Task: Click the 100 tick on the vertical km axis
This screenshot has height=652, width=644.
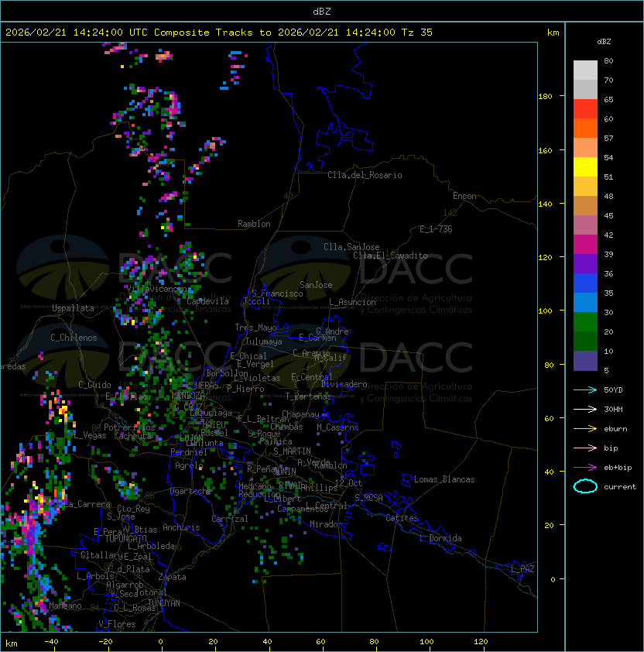Action: pos(545,311)
